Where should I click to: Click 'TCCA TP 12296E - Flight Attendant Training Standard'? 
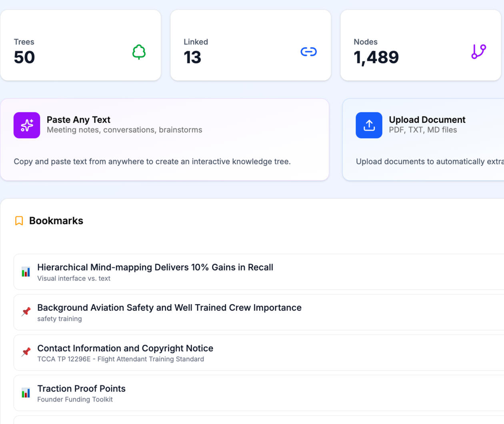[120, 359]
